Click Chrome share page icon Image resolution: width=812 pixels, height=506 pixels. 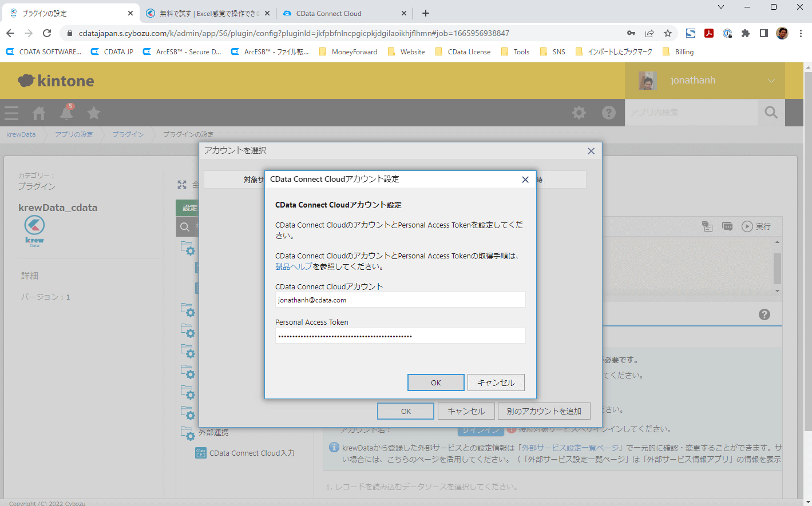pyautogui.click(x=649, y=33)
